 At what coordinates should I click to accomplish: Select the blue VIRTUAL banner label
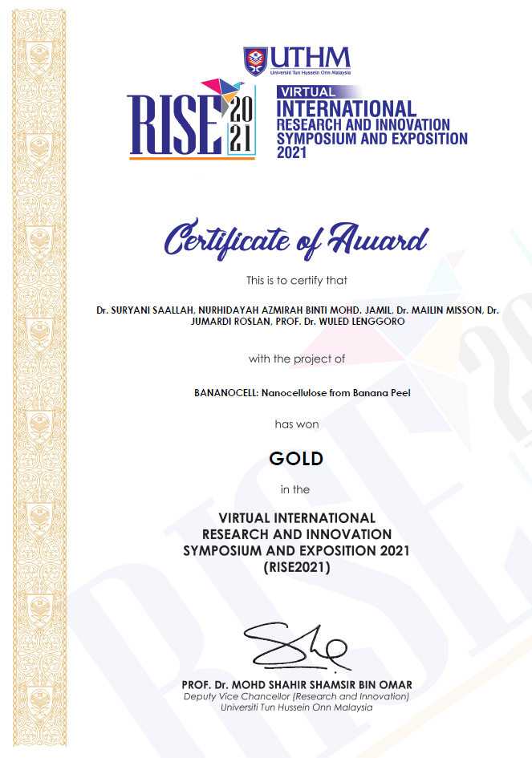pos(306,92)
